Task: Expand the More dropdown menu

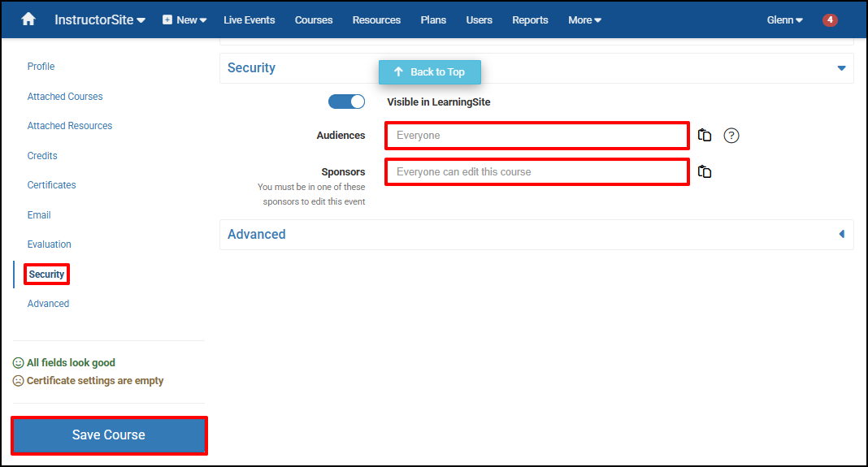Action: tap(584, 20)
